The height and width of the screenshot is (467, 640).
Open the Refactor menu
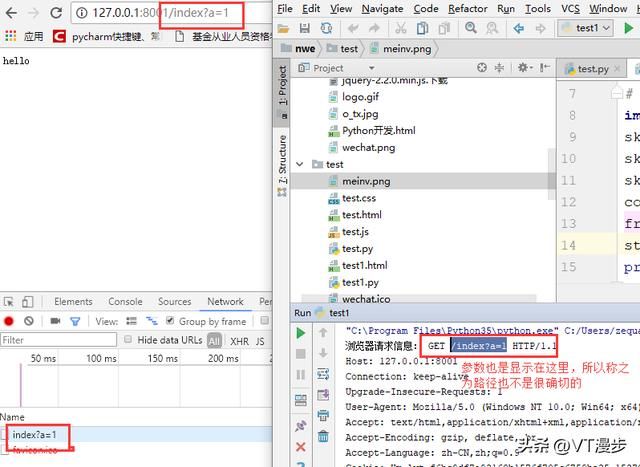(467, 8)
